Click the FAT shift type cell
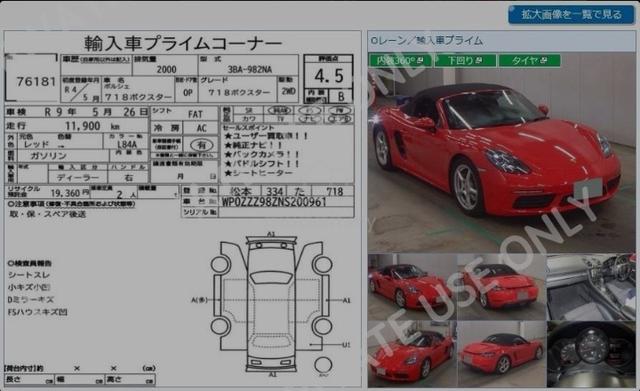This screenshot has width=640, height=391. point(195,114)
